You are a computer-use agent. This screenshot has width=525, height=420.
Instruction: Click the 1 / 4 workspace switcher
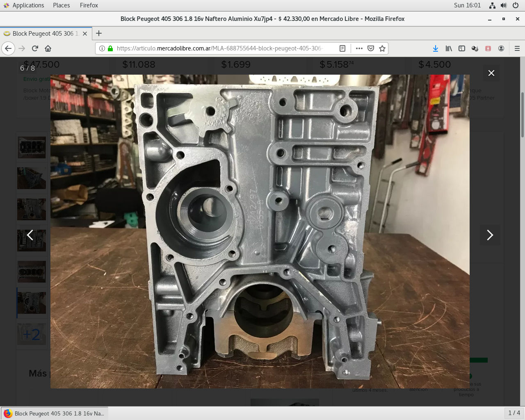pos(514,413)
